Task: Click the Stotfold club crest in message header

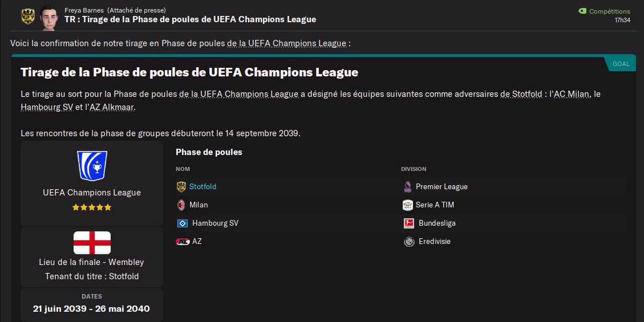Action: click(x=28, y=17)
